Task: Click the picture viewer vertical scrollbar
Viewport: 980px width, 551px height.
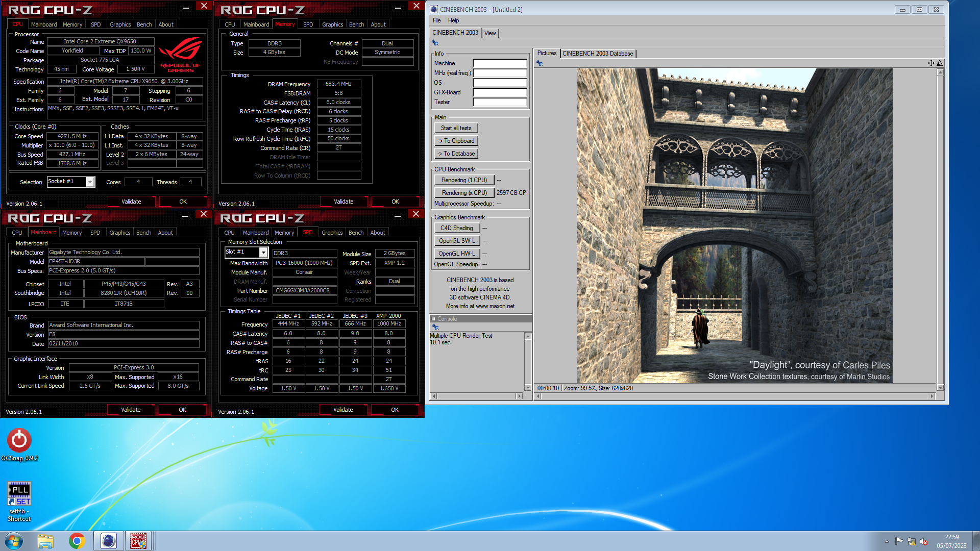Action: click(x=940, y=230)
